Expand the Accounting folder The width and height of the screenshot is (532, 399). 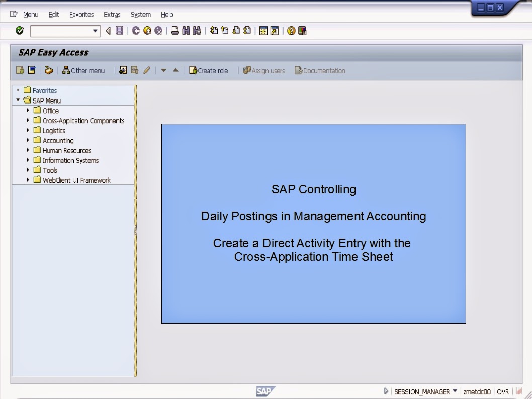click(29, 140)
